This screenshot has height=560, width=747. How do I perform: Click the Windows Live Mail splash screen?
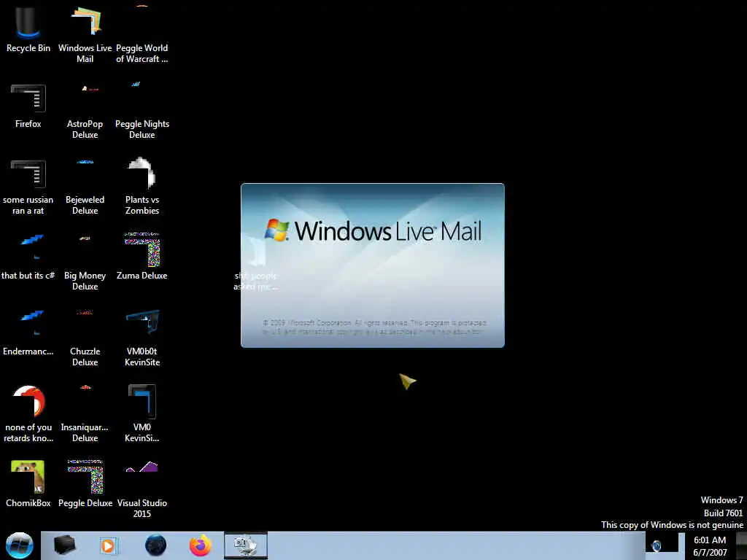(373, 265)
